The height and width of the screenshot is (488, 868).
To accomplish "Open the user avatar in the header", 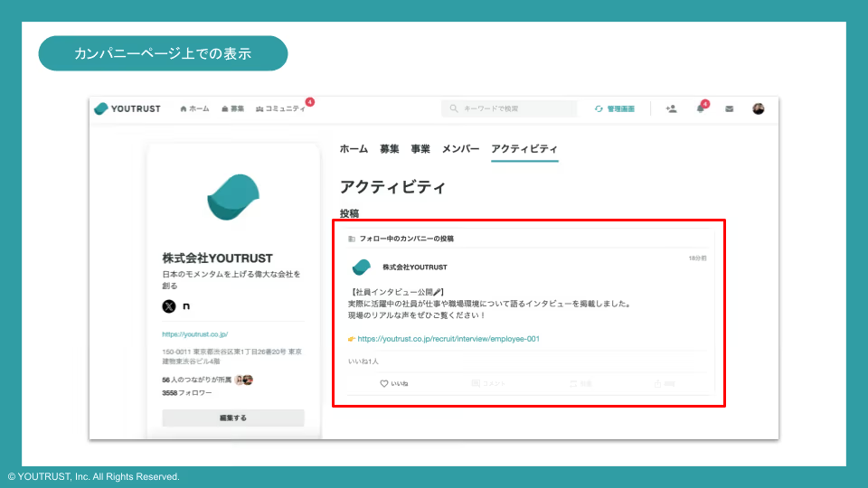I will 759,109.
